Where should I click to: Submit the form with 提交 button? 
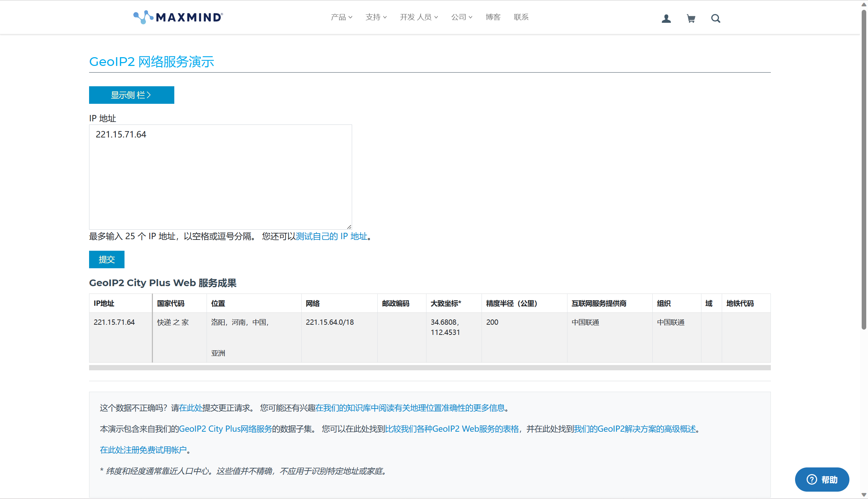(x=107, y=259)
